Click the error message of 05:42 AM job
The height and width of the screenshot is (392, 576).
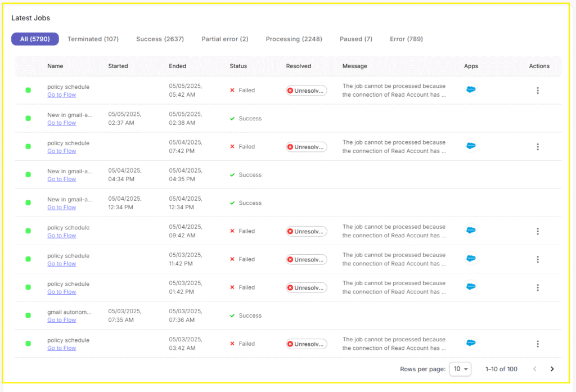[394, 91]
